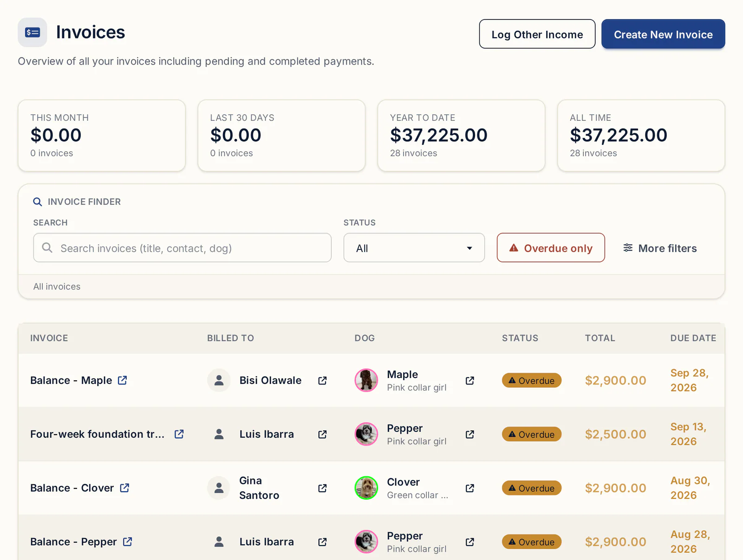Click the Dog column header
The image size is (743, 560).
[x=365, y=338]
